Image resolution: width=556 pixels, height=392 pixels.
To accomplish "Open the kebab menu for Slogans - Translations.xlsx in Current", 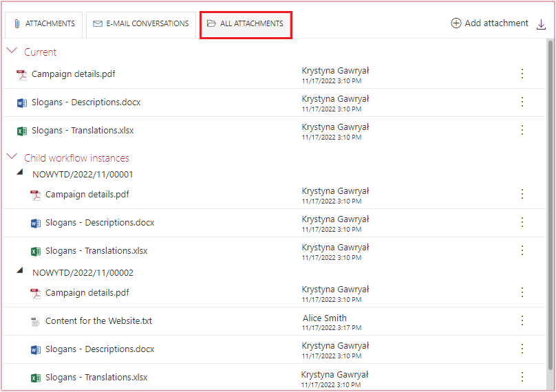I will [x=522, y=130].
